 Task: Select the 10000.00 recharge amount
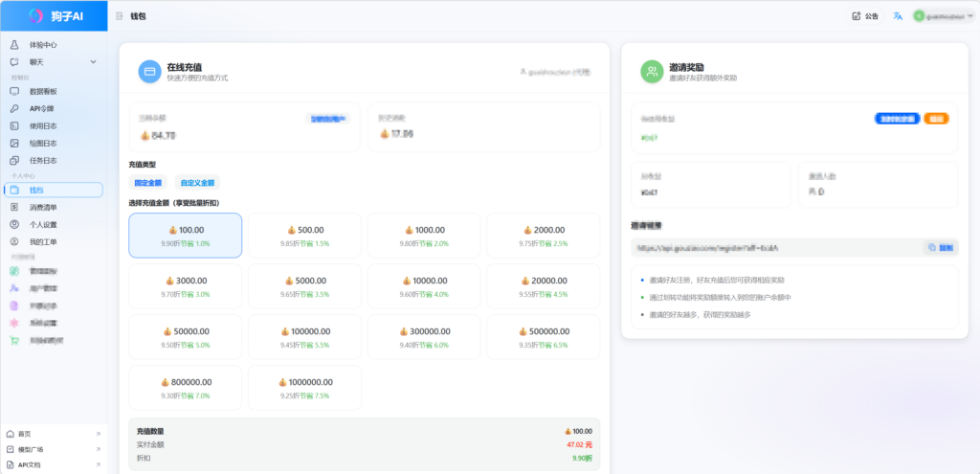click(424, 286)
